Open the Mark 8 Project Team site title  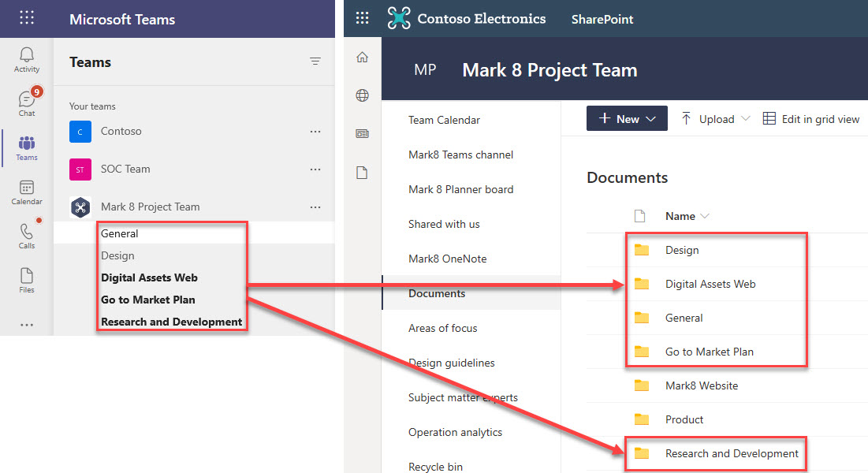pyautogui.click(x=549, y=70)
